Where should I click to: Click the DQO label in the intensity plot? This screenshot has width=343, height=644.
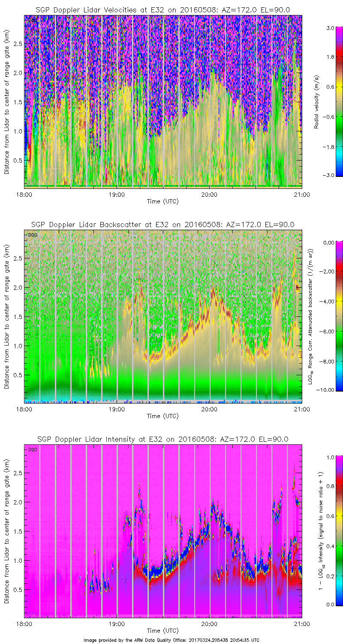31,450
